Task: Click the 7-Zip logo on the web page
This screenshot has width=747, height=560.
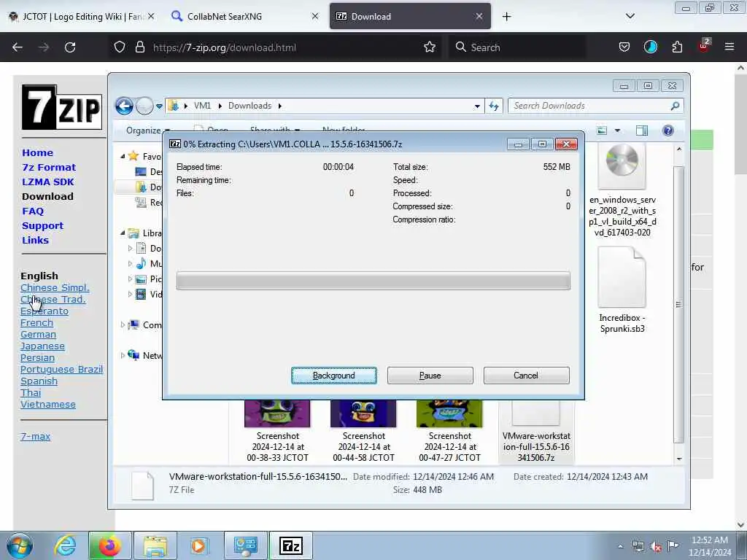Action: tap(62, 107)
